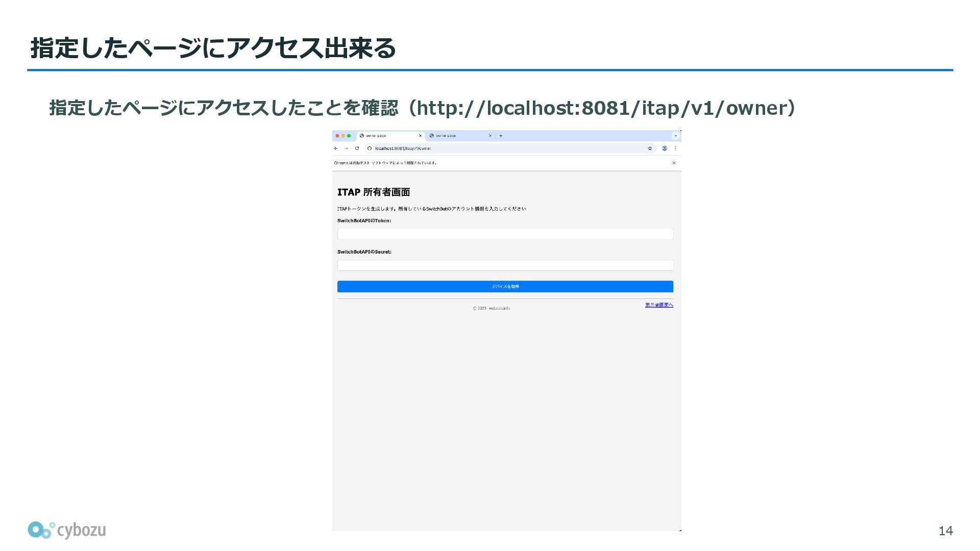Click the localhost:8081 address bar
This screenshot has height=551, width=980.
tap(505, 148)
